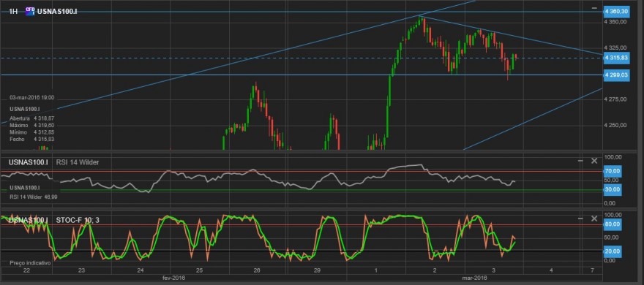Select the 4 360,30 price level tag
The image size is (644, 285).
click(x=616, y=11)
